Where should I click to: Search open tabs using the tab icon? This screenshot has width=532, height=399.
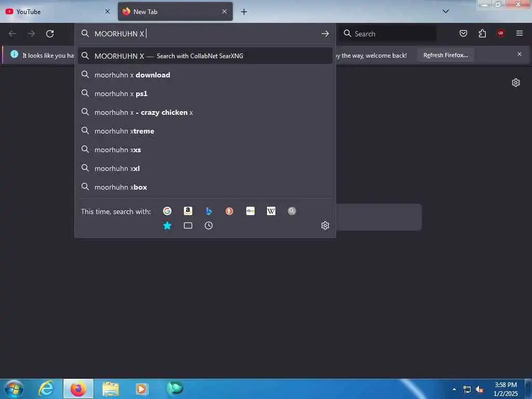(188, 225)
